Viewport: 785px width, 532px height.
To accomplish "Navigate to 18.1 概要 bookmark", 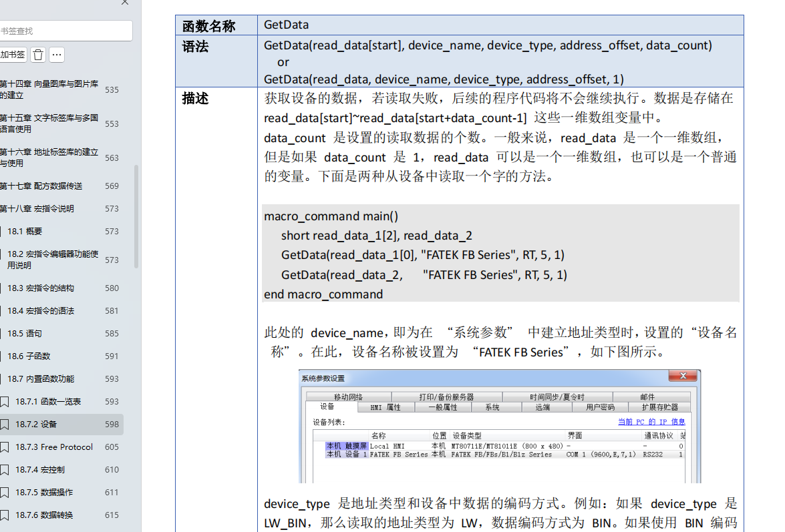I will [x=25, y=232].
